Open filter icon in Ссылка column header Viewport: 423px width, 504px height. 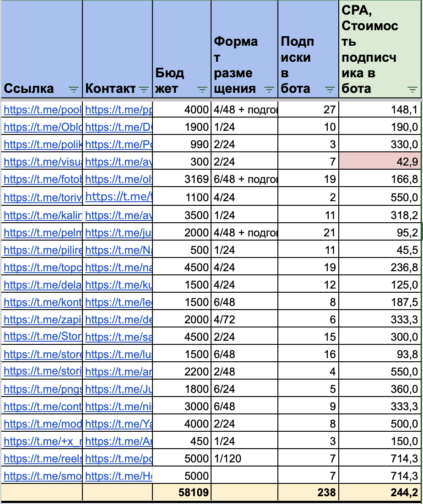pos(74,89)
